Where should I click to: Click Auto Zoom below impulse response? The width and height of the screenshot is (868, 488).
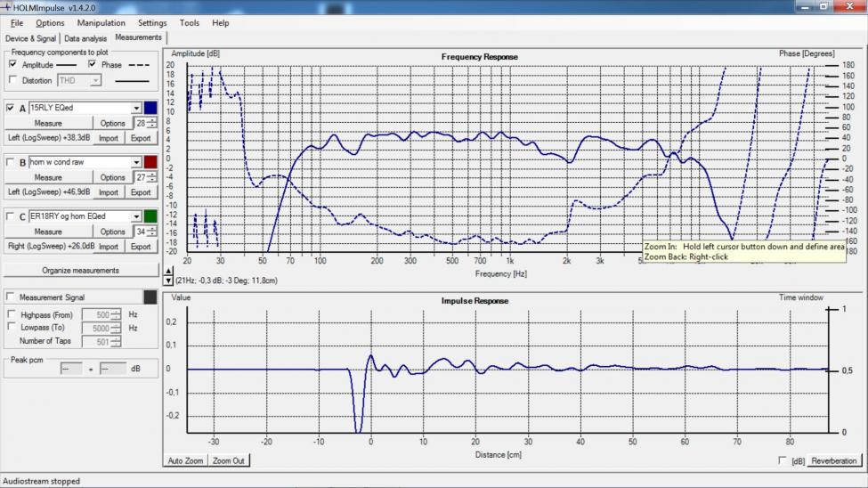pos(186,460)
